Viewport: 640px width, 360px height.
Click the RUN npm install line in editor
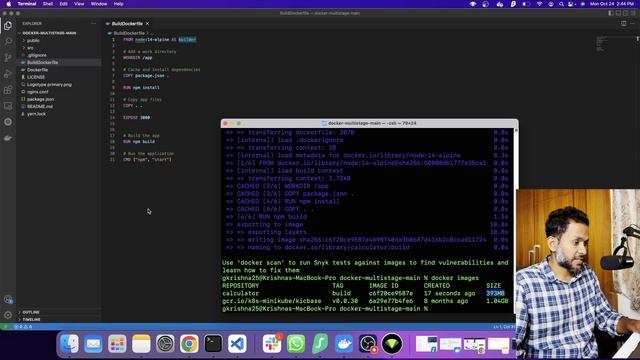click(x=141, y=87)
